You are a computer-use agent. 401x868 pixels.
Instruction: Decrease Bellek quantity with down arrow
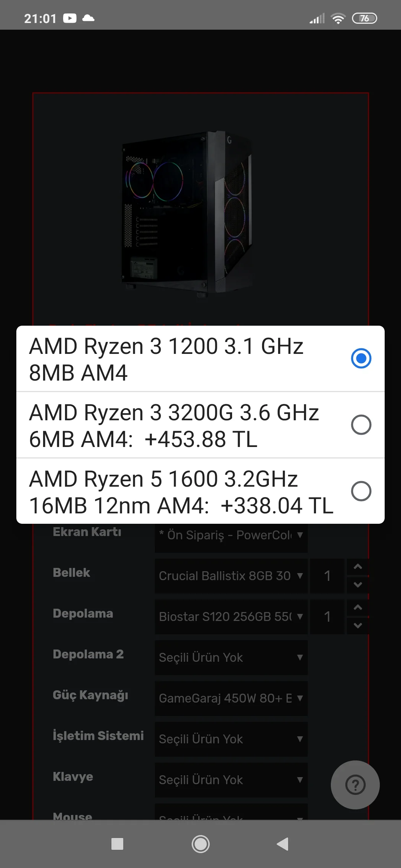pyautogui.click(x=358, y=585)
